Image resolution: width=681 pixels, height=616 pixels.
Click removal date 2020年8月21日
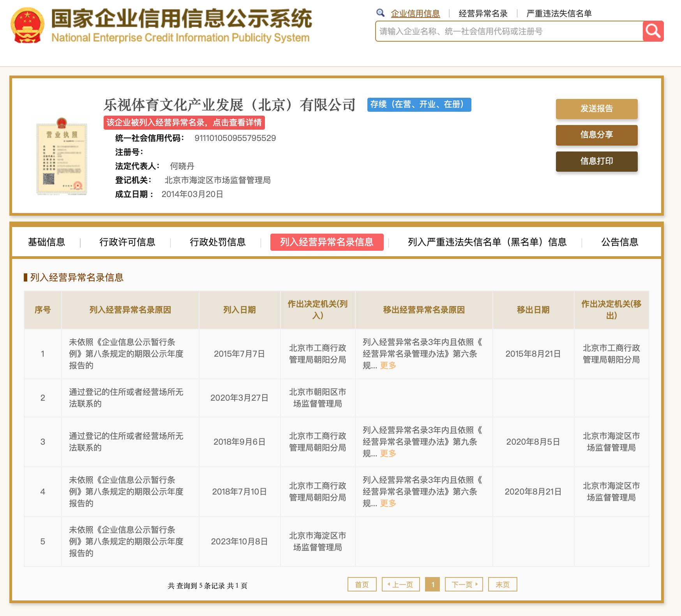pos(533,492)
